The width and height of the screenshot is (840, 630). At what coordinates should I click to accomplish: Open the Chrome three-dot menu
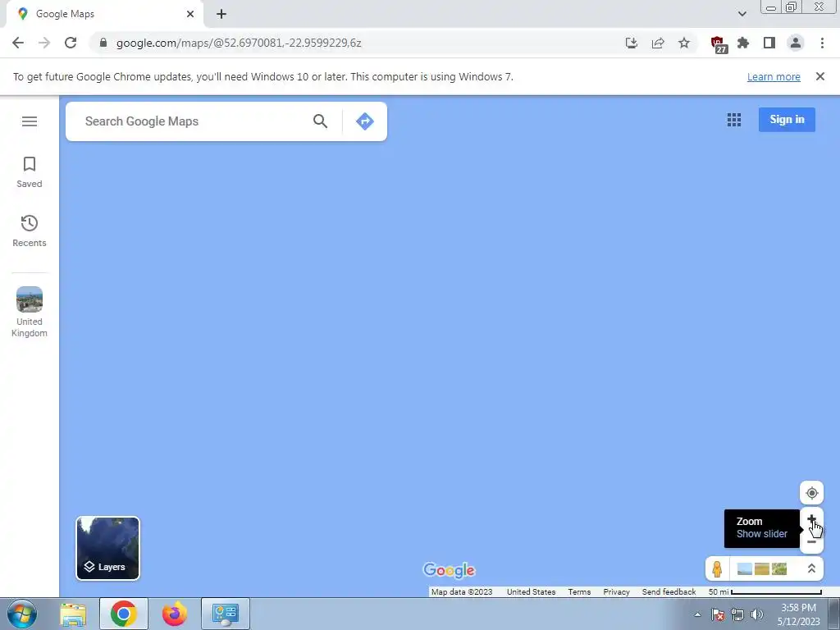[x=822, y=43]
